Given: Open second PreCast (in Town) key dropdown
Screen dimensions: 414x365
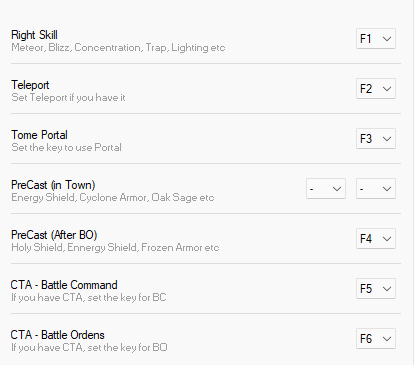Looking at the screenshot, I should coord(376,189).
